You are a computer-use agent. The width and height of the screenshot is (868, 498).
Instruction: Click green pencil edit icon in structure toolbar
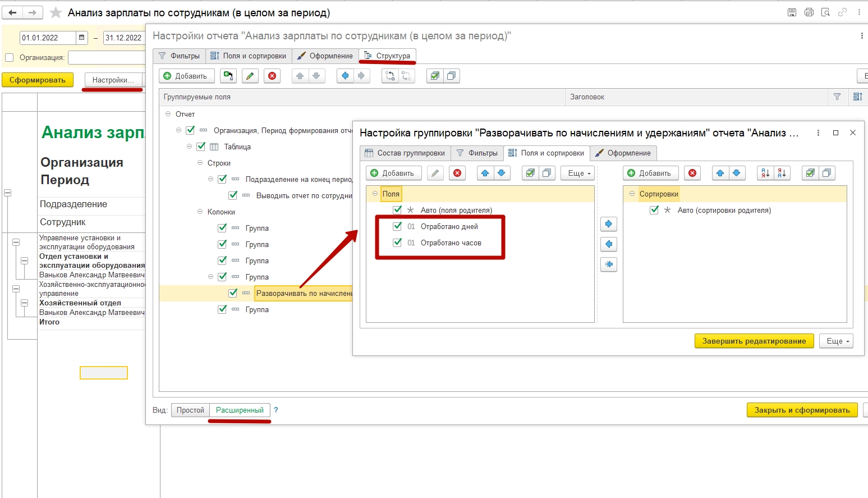tap(250, 76)
